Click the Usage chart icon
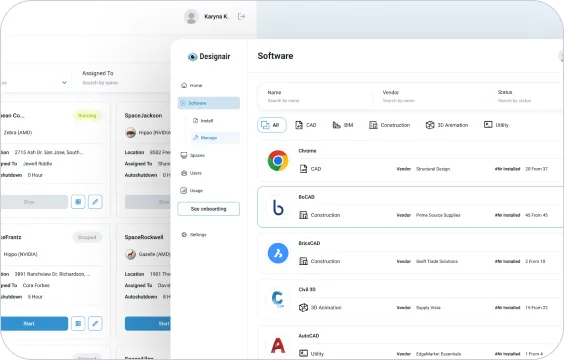The width and height of the screenshot is (564, 360). tap(184, 191)
